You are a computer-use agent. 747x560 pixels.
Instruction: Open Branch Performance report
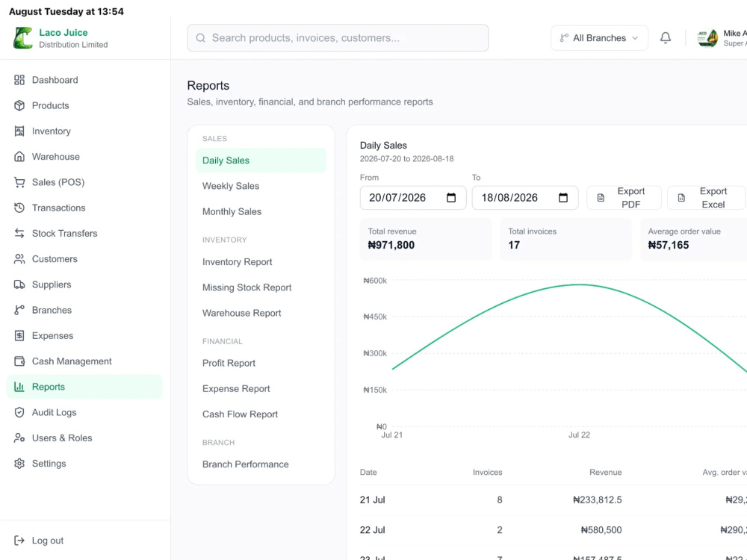261,464
